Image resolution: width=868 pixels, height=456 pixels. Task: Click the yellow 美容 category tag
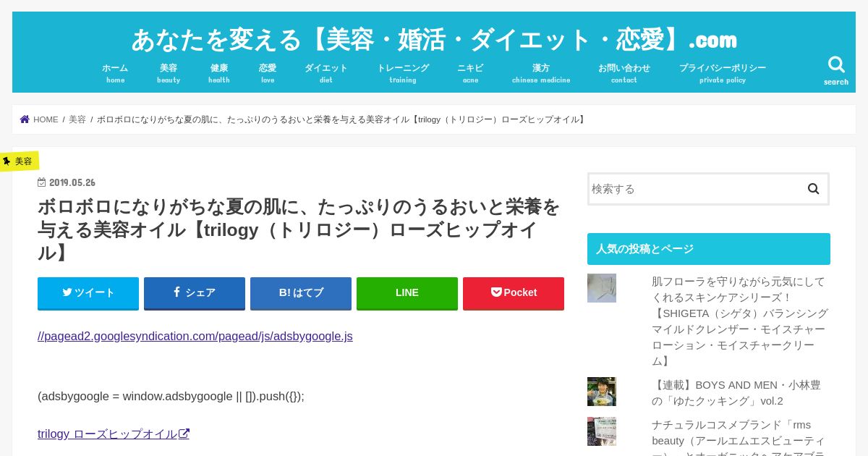20,161
